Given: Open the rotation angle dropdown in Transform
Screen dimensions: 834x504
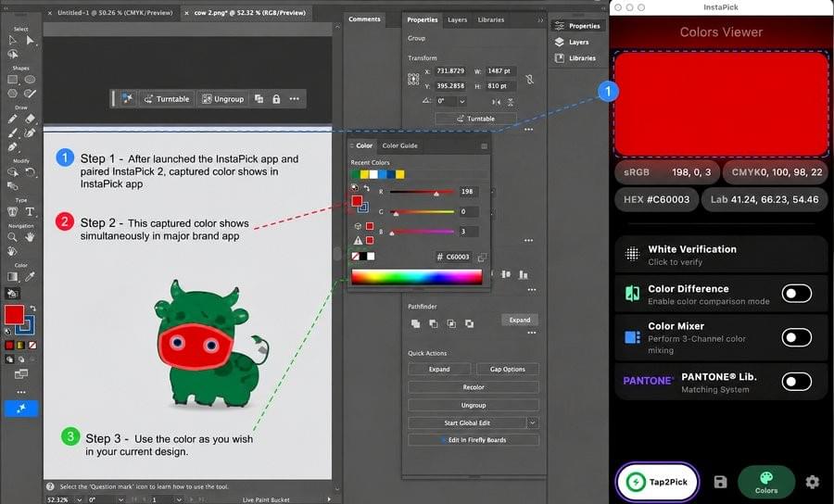Looking at the screenshot, I should [x=462, y=101].
